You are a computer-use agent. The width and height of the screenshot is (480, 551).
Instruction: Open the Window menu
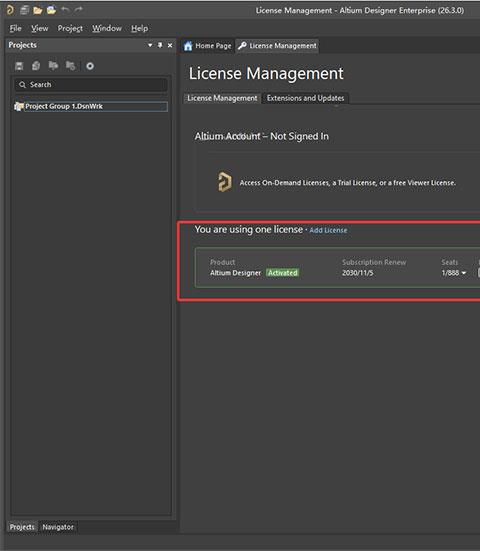[x=107, y=28]
